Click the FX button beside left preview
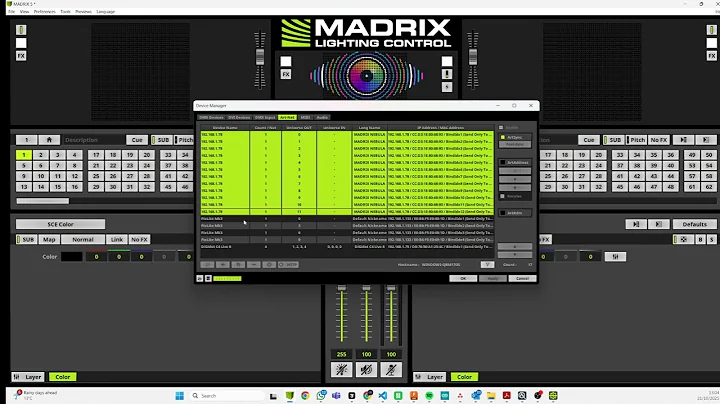Screen dimensions: 720x404 (21, 56)
